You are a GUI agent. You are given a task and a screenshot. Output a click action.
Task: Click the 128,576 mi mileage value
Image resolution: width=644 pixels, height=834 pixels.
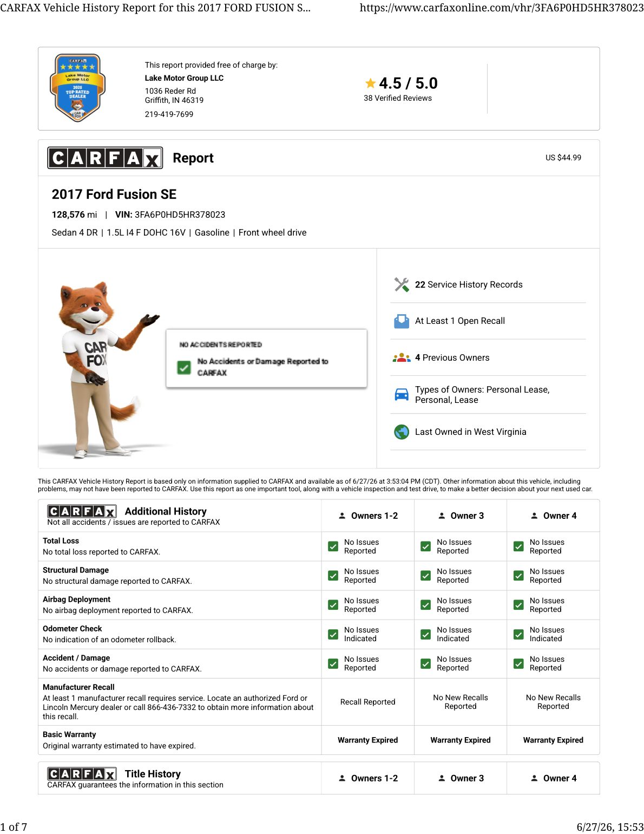[74, 214]
